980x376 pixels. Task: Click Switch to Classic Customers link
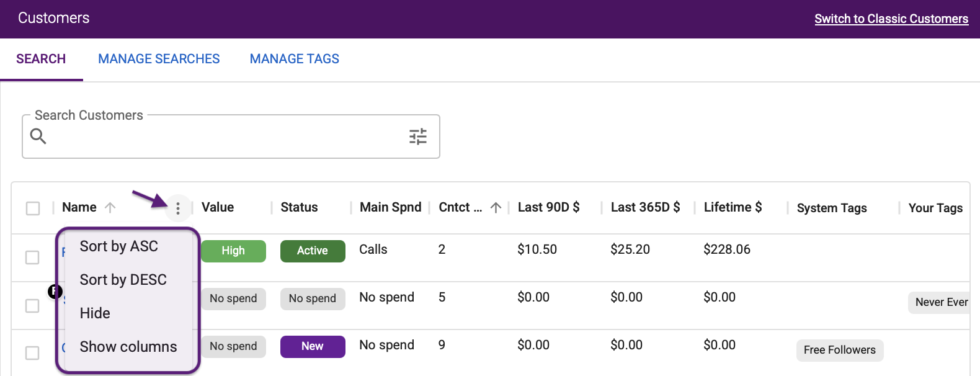pos(891,19)
